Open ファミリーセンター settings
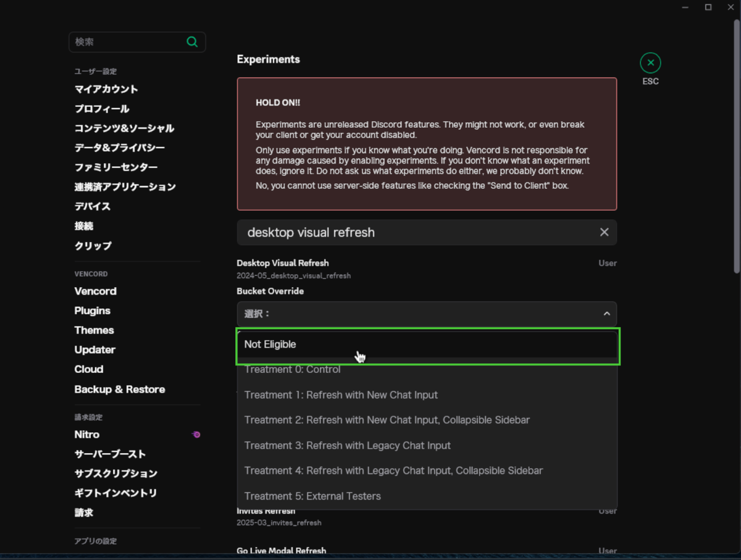 (x=115, y=167)
